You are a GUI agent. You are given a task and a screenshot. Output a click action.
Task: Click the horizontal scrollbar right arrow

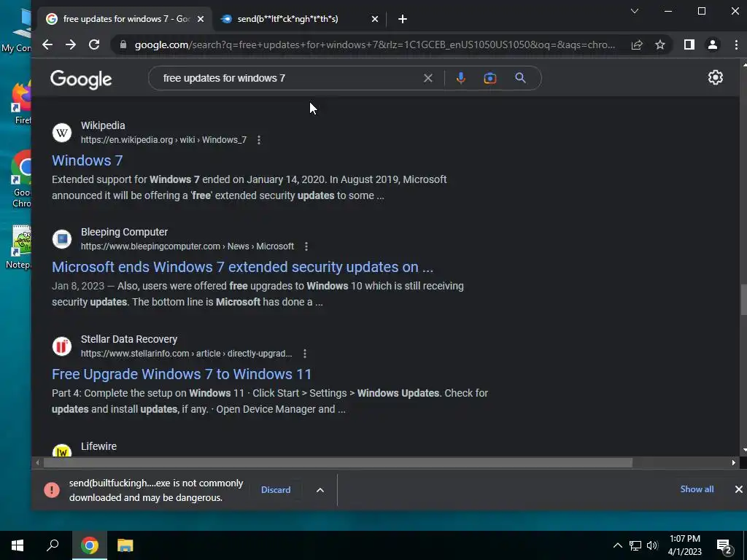(x=734, y=462)
